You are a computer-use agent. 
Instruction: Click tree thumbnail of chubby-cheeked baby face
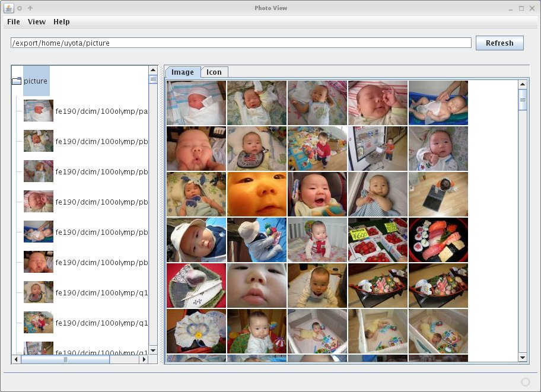pos(39,262)
